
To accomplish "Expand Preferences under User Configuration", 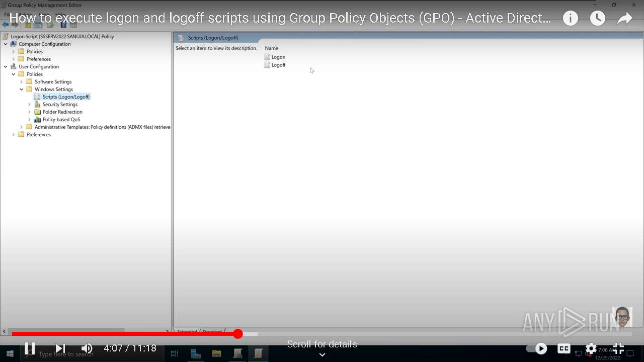I will click(x=14, y=134).
